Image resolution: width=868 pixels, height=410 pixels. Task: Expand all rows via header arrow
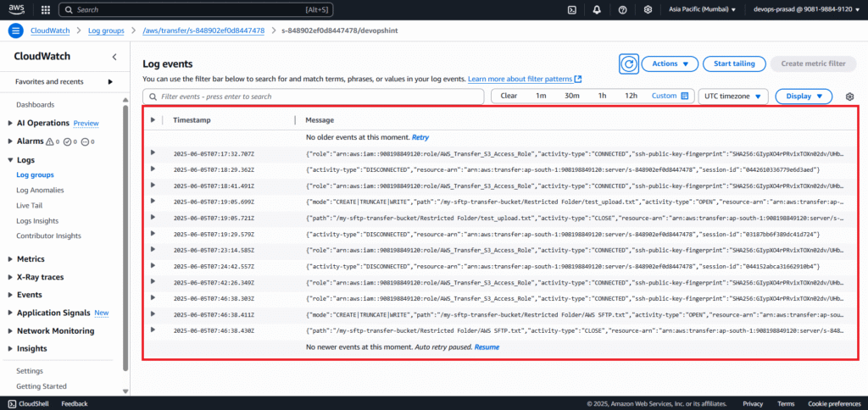pyautogui.click(x=153, y=119)
